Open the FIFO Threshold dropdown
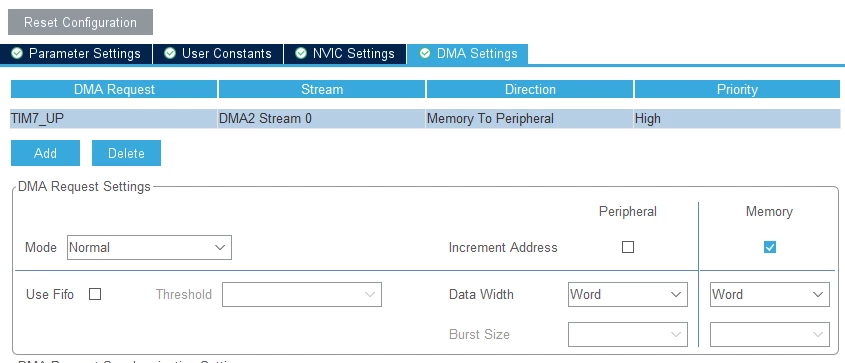The height and width of the screenshot is (363, 845). coord(302,294)
